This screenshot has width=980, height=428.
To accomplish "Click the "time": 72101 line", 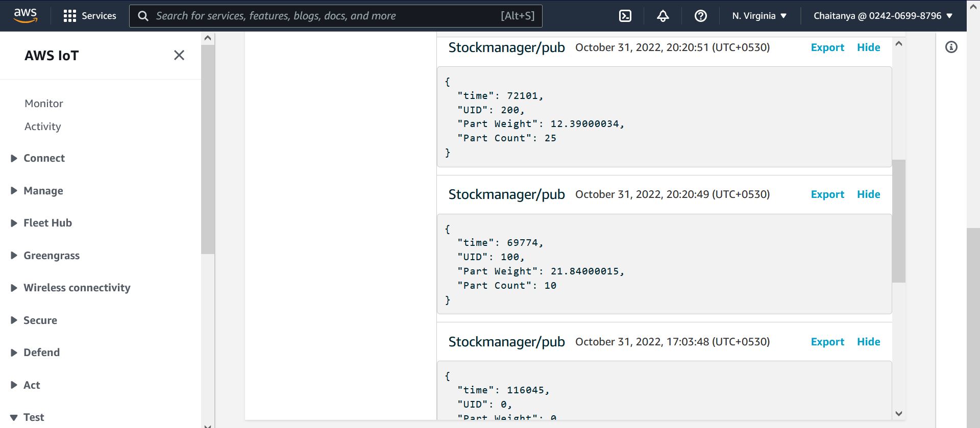I will point(500,95).
